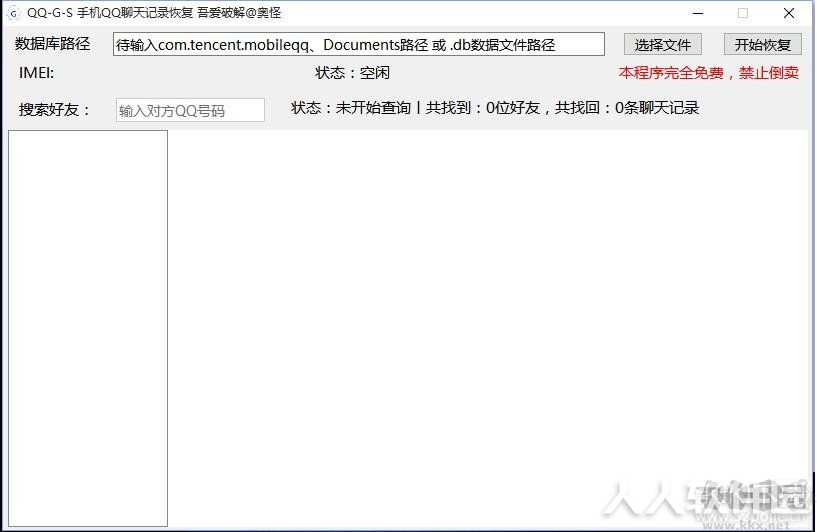Click the red 本程序完全免费，禁止倒卖 notice

pyautogui.click(x=709, y=73)
